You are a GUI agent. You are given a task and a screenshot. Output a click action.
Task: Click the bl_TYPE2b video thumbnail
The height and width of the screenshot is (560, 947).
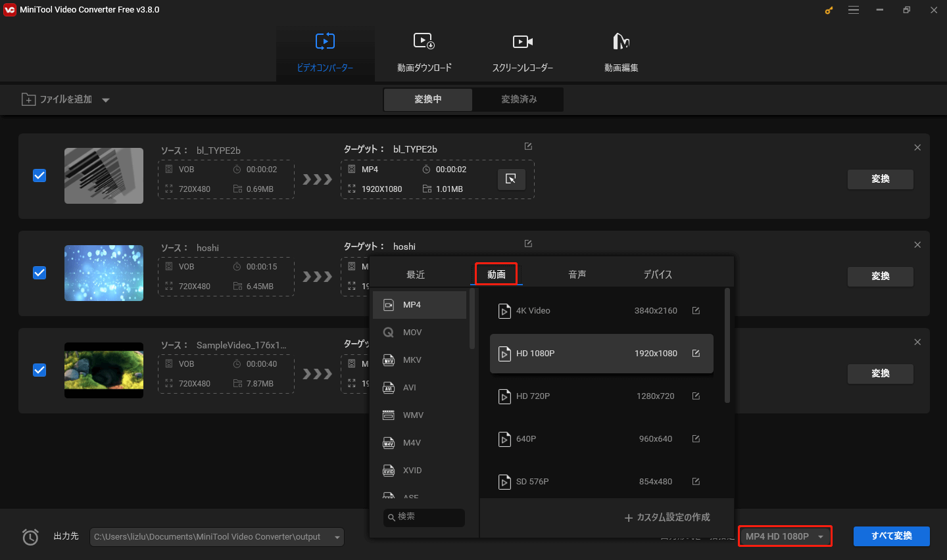point(104,175)
